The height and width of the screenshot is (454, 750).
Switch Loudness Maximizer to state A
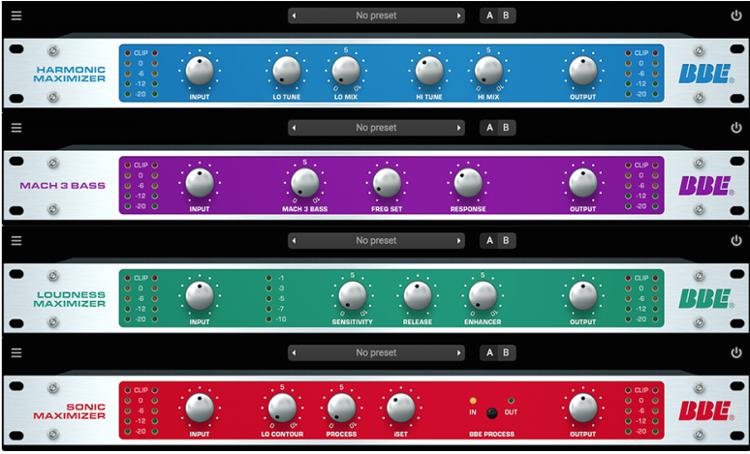489,241
